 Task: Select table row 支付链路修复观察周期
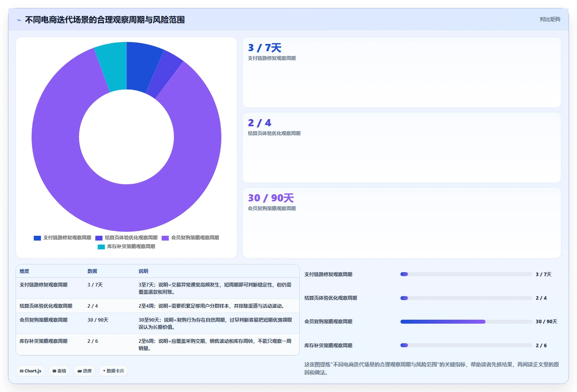coord(157,288)
